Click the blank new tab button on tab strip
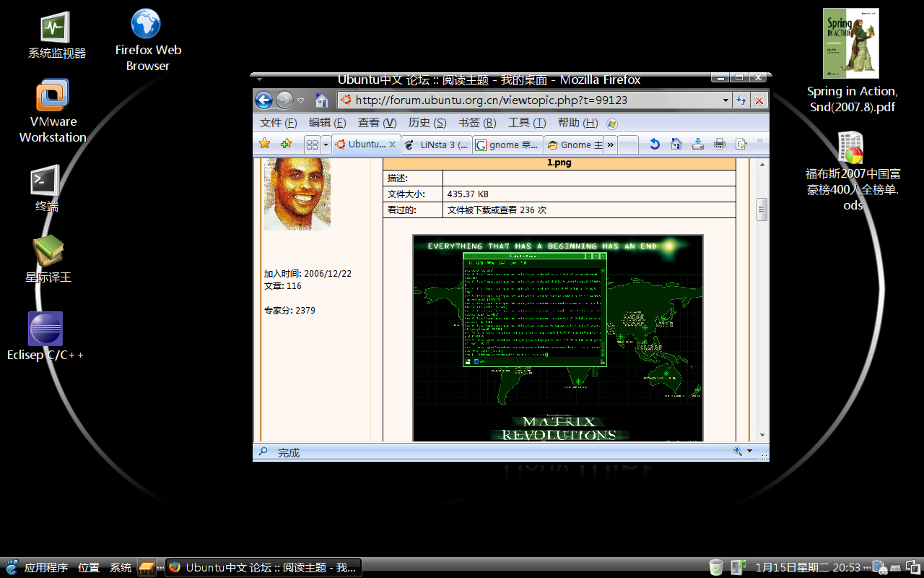 [x=629, y=144]
